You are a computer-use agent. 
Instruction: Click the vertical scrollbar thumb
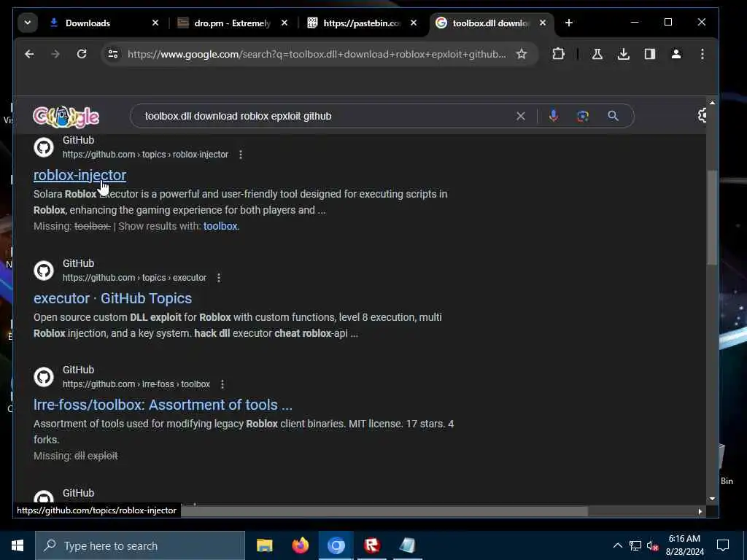712,217
